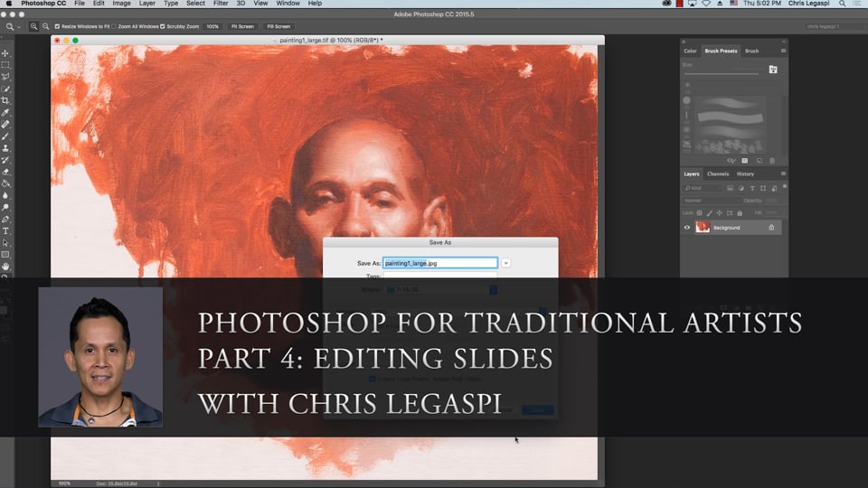The image size is (868, 488).
Task: Enable Zoom All Windows checkbox
Action: [x=114, y=26]
